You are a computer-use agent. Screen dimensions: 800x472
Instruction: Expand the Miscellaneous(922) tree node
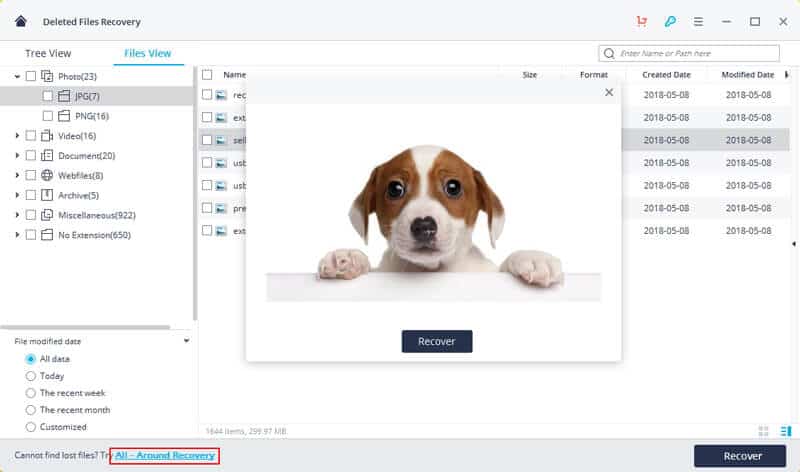point(17,215)
